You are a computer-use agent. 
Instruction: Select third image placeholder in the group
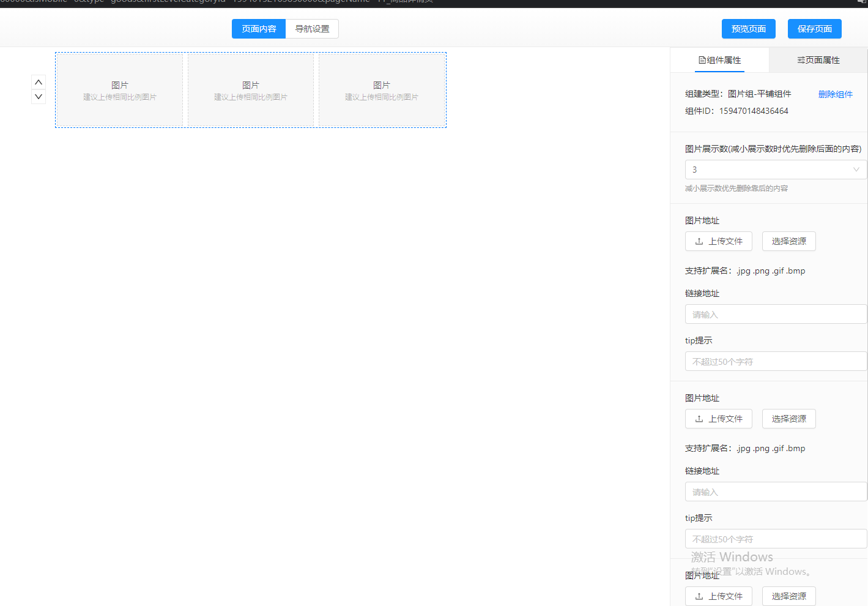(382, 90)
